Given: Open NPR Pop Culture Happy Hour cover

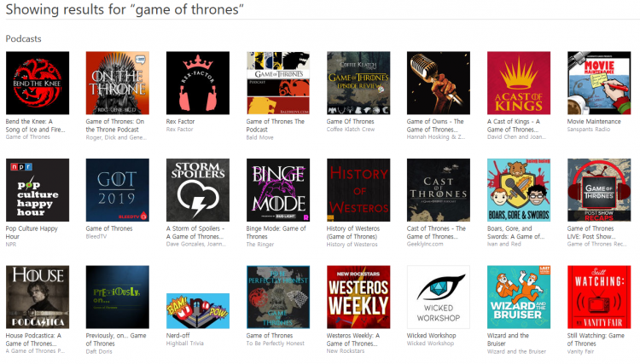Looking at the screenshot, I should point(38,190).
